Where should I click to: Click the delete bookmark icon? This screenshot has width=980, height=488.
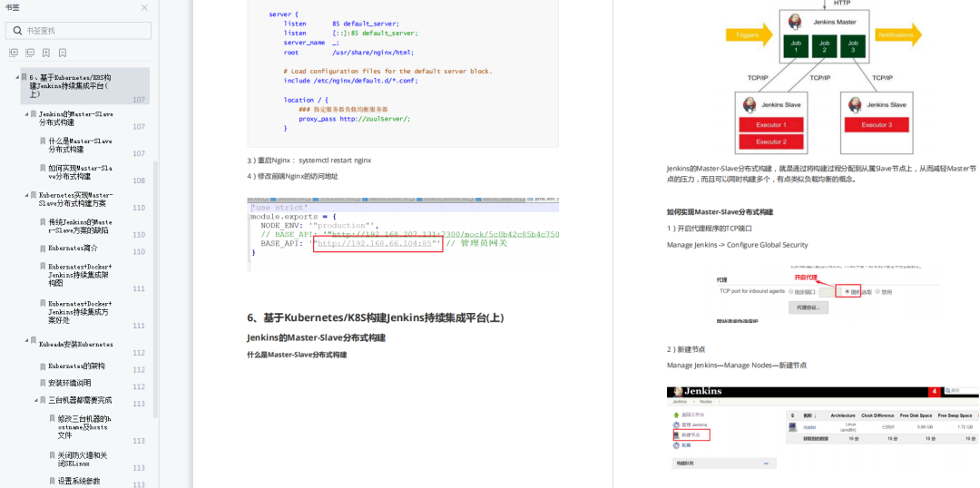pos(63,54)
